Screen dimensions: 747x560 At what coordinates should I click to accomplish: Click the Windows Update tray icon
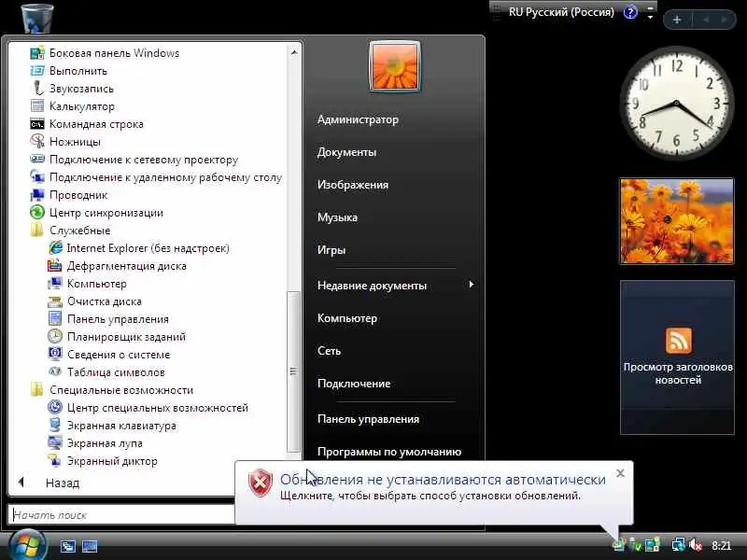[619, 545]
